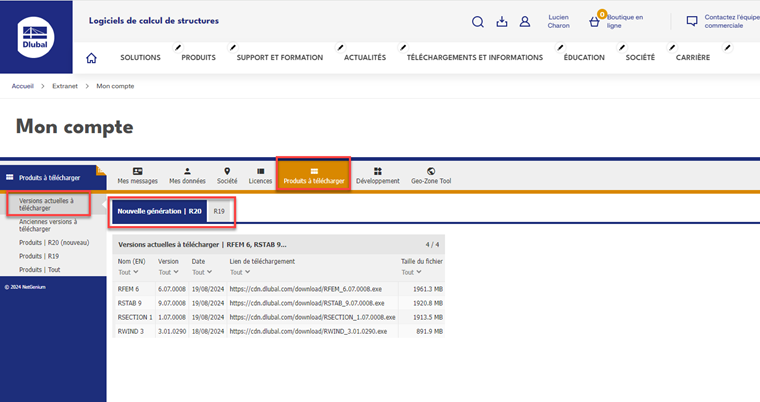Click date 18/08/2024 cell
This screenshot has height=402, width=760.
coord(208,331)
